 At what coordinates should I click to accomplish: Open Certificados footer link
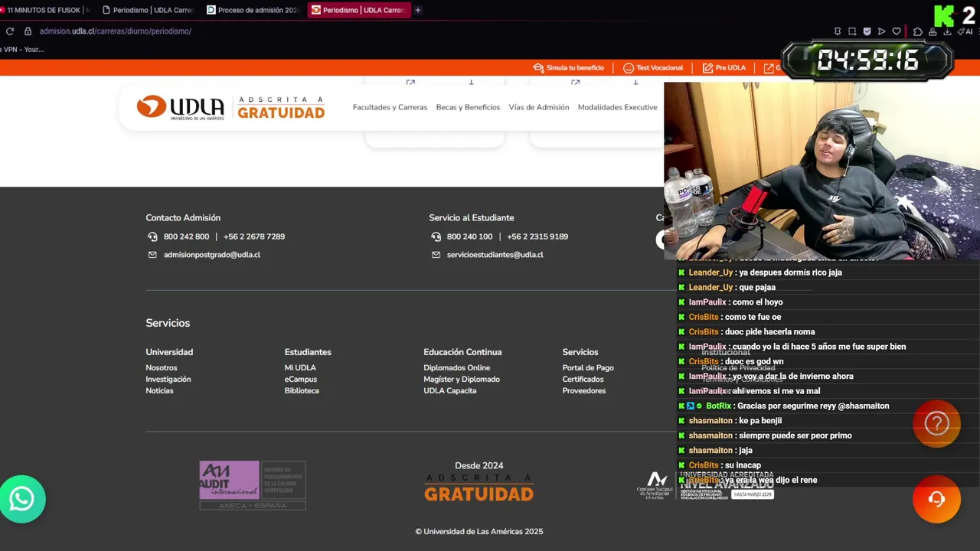(x=583, y=380)
